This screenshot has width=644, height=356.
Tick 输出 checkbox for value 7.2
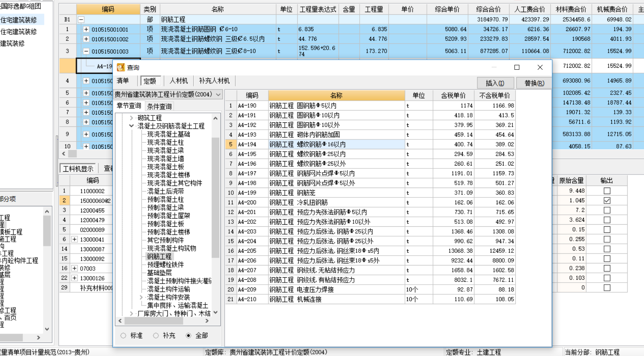click(607, 210)
